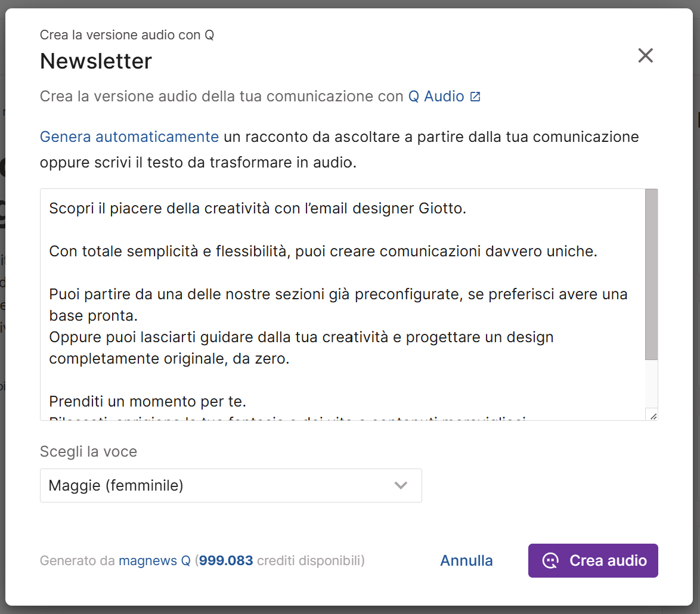Click the 'Scegli la voce' label

pyautogui.click(x=88, y=452)
